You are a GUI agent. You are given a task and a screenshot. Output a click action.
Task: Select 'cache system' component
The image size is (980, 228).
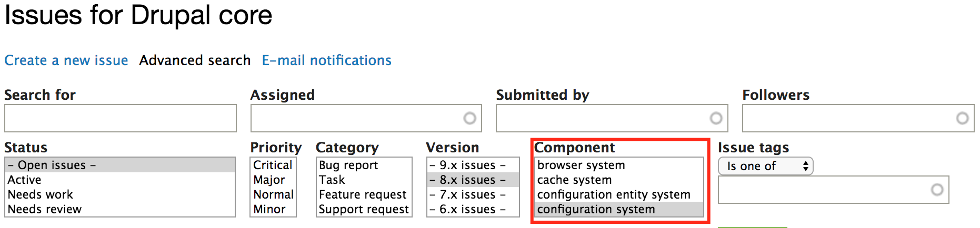(x=574, y=180)
